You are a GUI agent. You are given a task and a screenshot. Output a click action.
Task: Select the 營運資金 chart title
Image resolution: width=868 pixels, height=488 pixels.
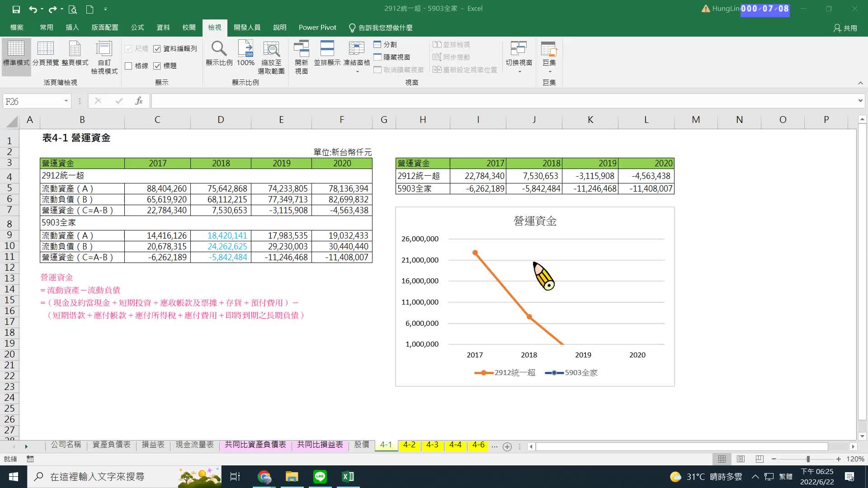point(535,221)
